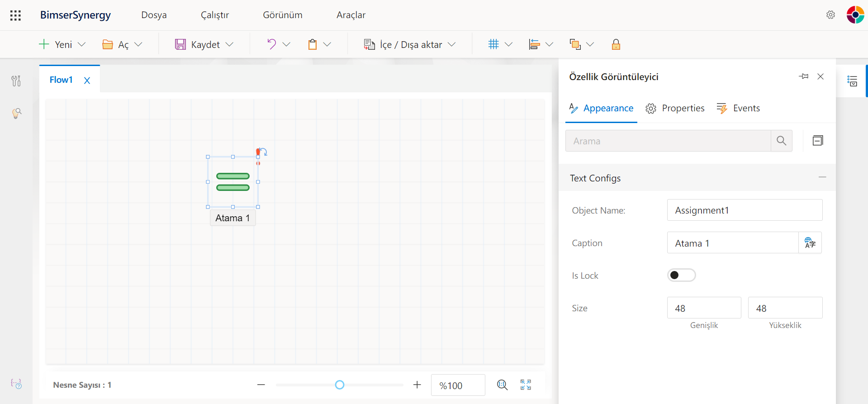Click the zoom slider handle
868x404 pixels.
point(339,385)
